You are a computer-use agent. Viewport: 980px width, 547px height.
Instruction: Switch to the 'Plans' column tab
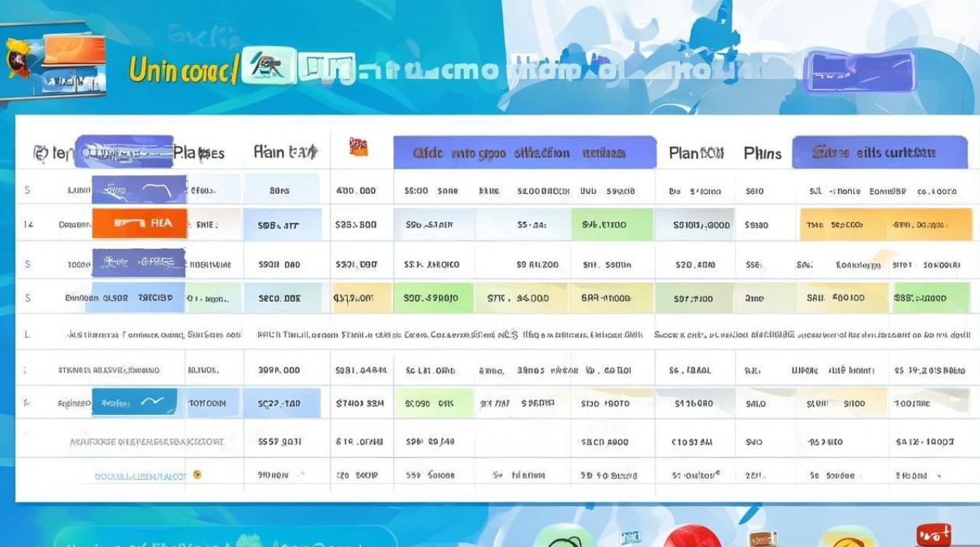pyautogui.click(x=762, y=154)
